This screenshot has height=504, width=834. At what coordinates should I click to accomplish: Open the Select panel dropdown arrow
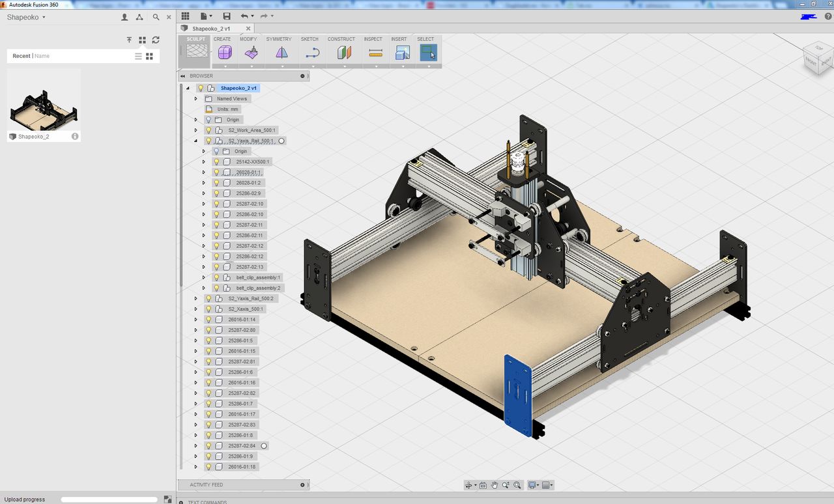[428, 66]
